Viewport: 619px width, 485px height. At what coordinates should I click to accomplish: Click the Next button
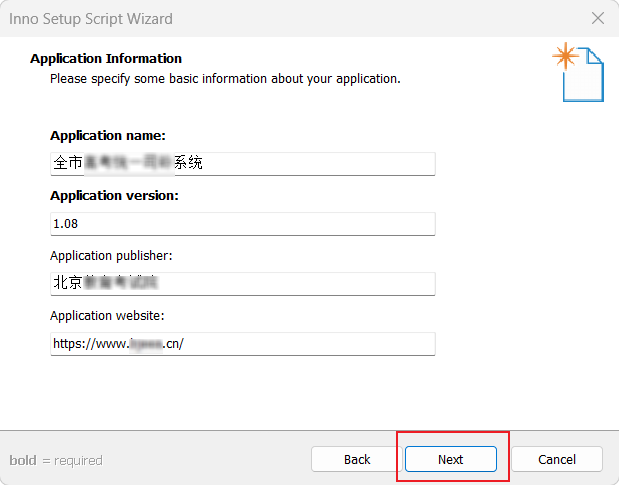[x=450, y=459]
